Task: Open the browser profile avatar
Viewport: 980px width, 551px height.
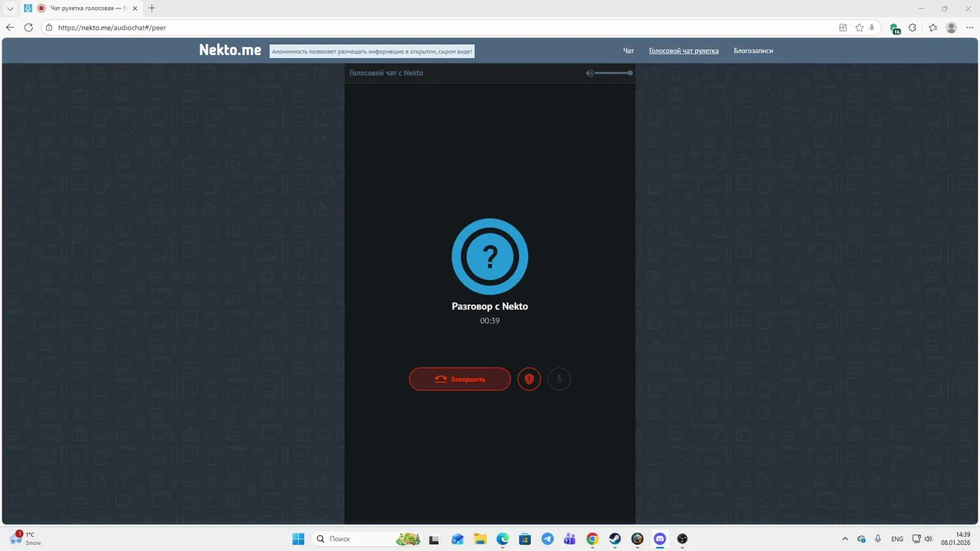Action: [x=952, y=28]
